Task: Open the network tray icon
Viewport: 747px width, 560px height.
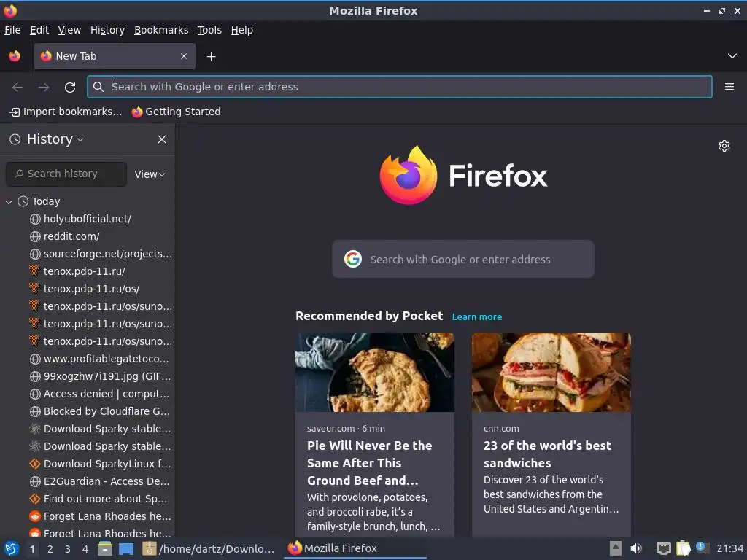Action: pos(663,548)
